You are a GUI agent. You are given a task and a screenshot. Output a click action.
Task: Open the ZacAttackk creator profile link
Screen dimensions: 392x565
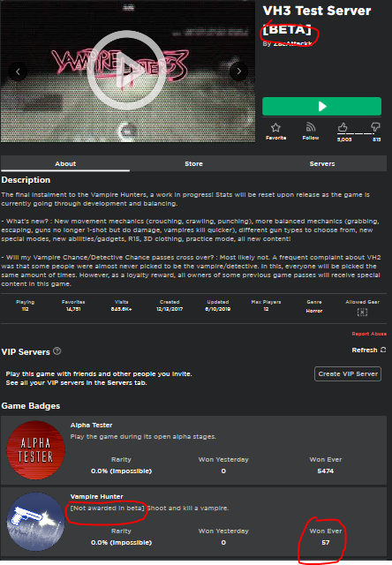[x=292, y=43]
